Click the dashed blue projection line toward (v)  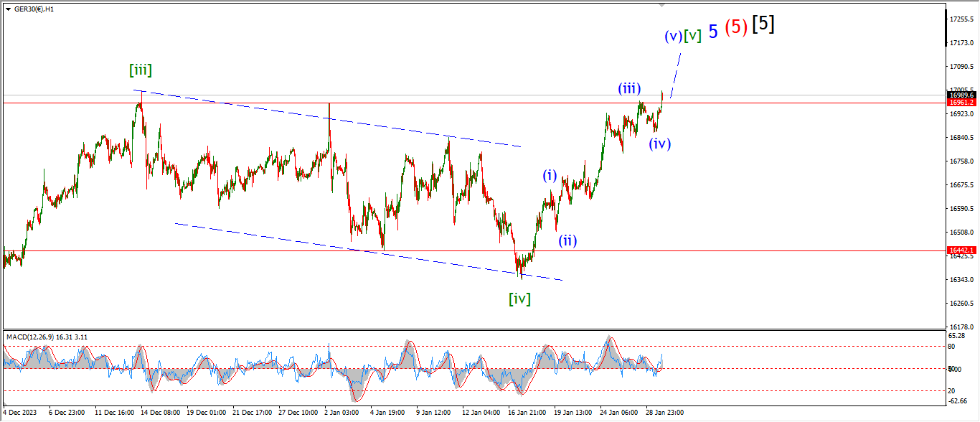[675, 75]
